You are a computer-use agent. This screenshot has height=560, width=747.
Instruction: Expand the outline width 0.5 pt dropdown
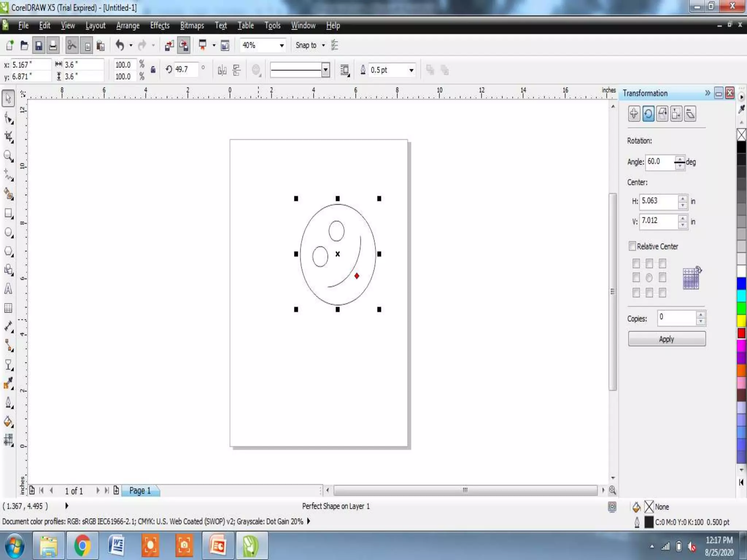[411, 70]
